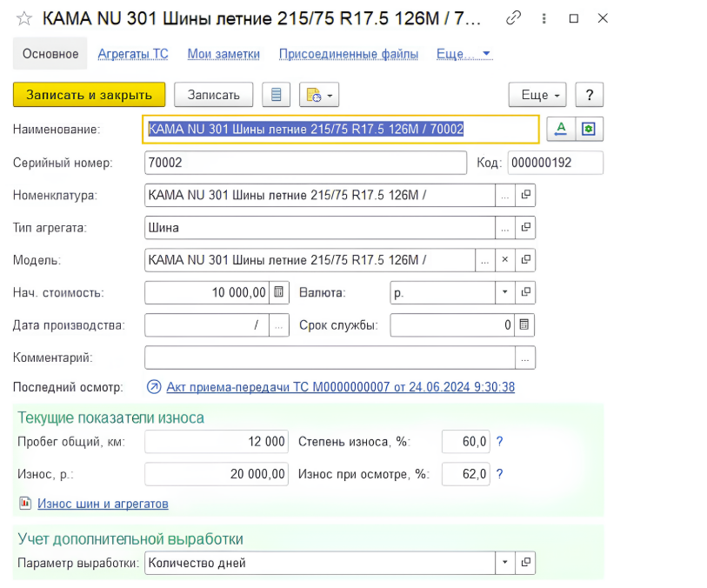
Task: Open calculator for Нач. стоимость
Action: coord(278,292)
